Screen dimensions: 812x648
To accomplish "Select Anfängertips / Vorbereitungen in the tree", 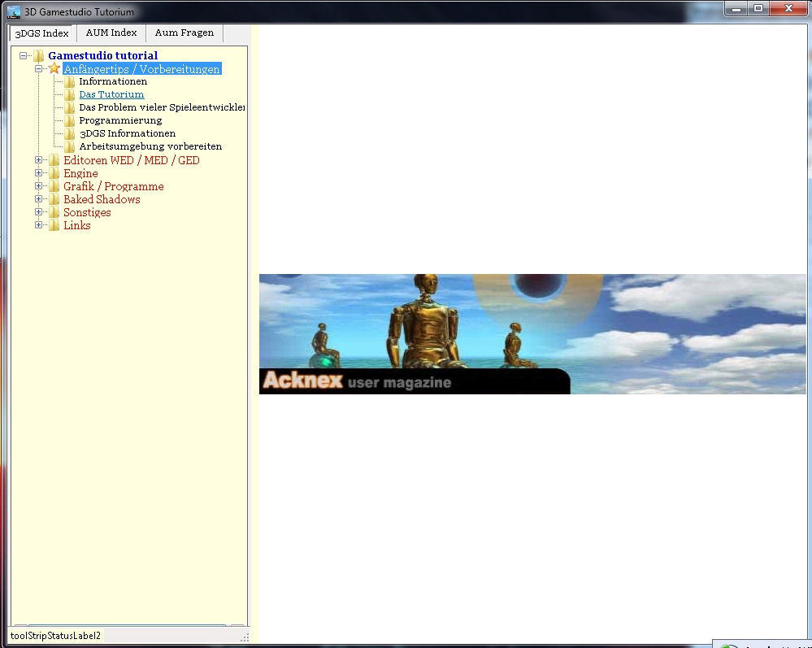I will pyautogui.click(x=142, y=69).
